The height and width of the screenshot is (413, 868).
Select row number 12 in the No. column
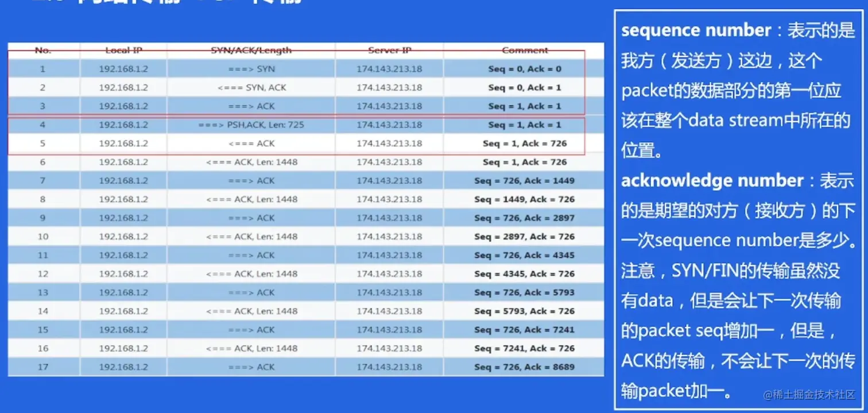[43, 274]
